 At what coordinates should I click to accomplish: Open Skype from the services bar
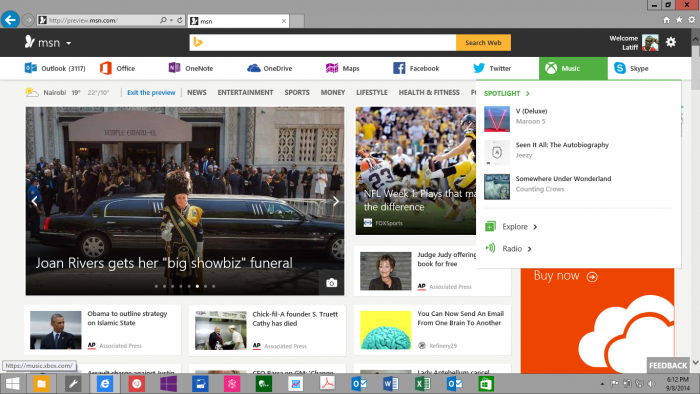click(631, 68)
